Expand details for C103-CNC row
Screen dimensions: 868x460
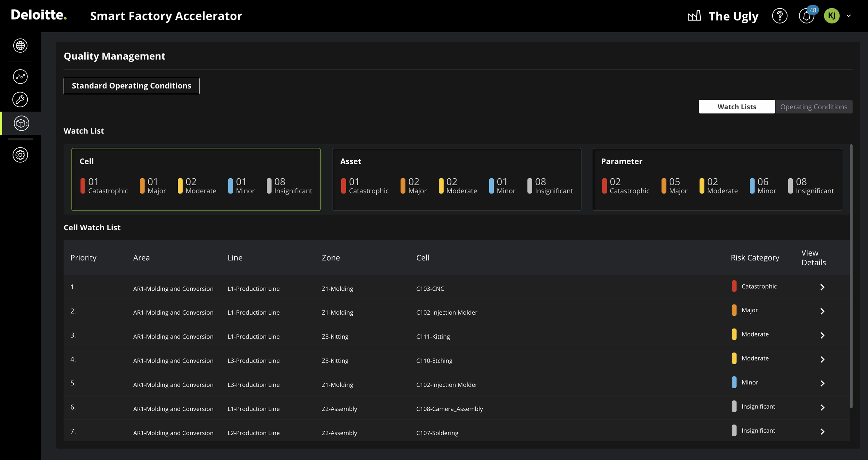tap(822, 287)
